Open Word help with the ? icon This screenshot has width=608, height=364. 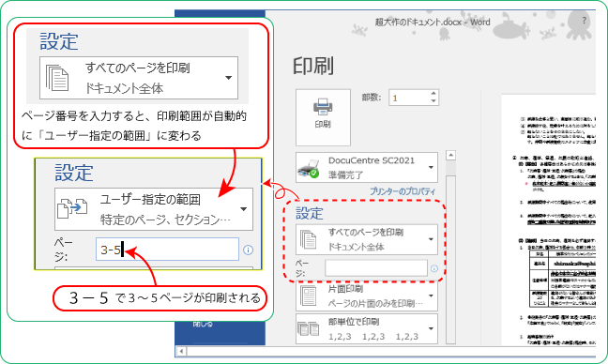tap(584, 21)
